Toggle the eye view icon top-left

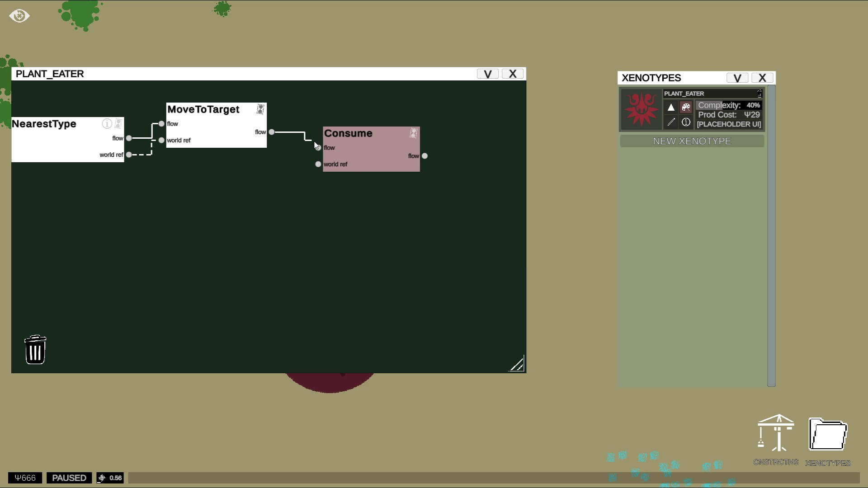19,16
